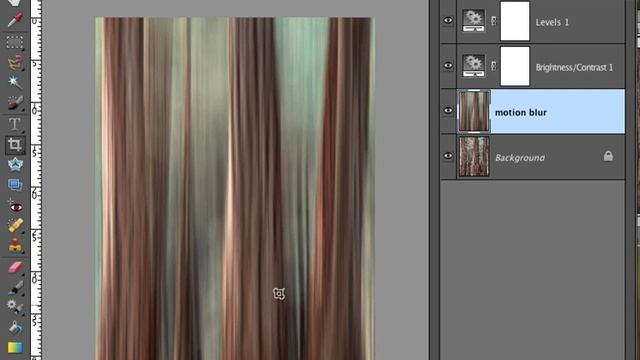Hide the Background layer
The image size is (640, 360).
click(x=448, y=156)
